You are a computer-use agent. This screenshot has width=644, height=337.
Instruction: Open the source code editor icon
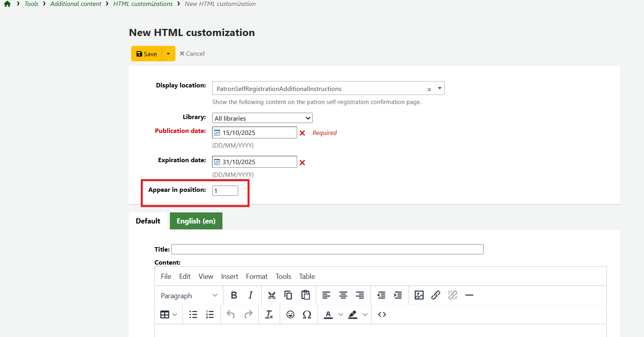pyautogui.click(x=382, y=314)
